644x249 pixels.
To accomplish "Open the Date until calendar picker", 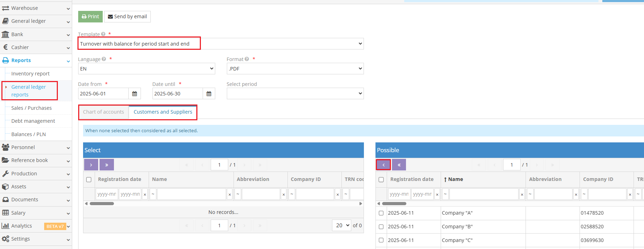I will pyautogui.click(x=209, y=94).
